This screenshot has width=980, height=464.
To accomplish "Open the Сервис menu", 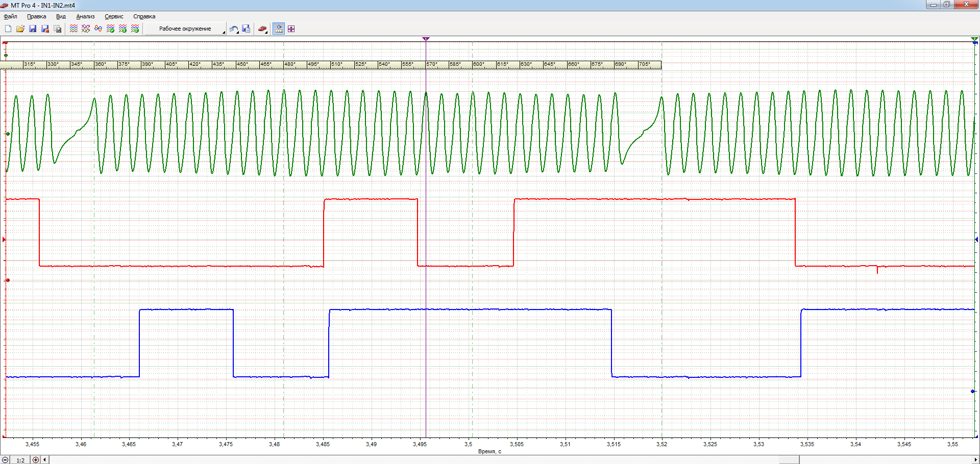I will click(x=114, y=16).
